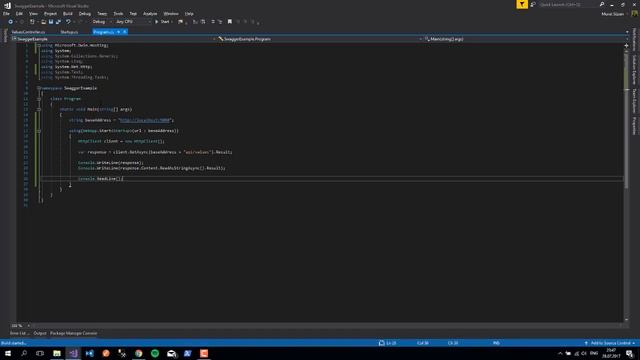Open the Analyze menu
This screenshot has height=360, width=640.
coord(150,13)
